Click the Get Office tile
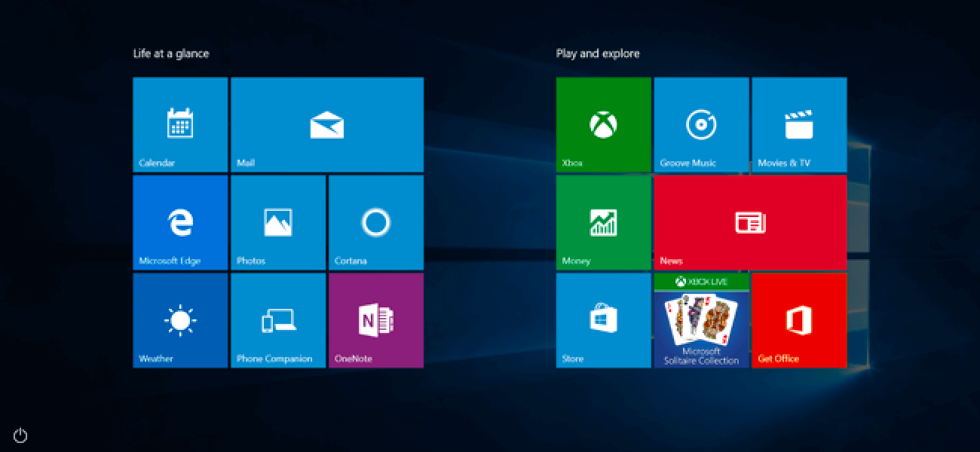The image size is (980, 452). click(799, 320)
